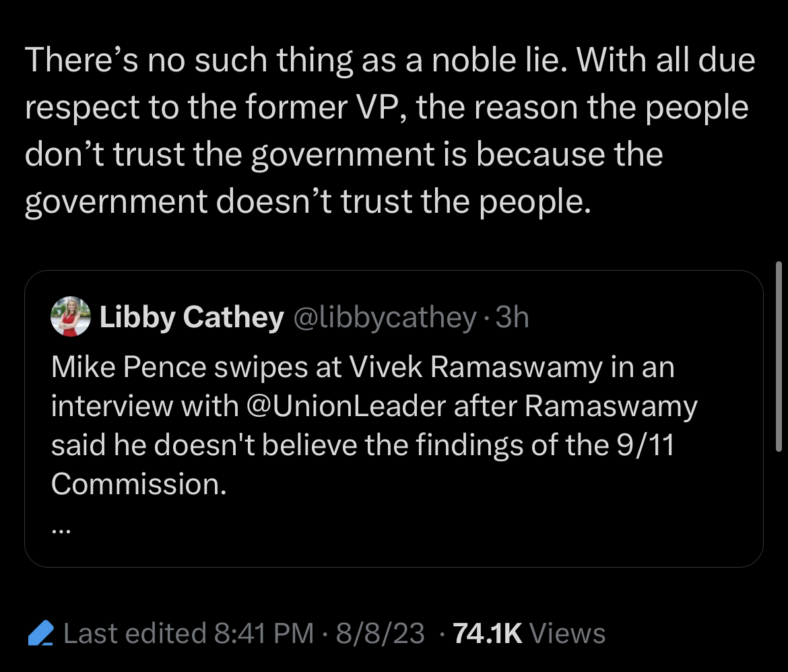Click the word "Commission." in quoted tweet

click(x=138, y=484)
